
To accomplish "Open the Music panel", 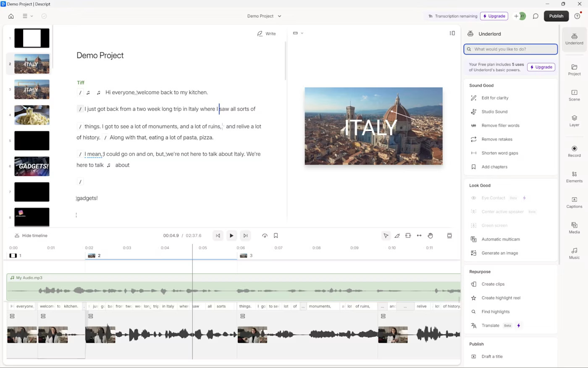I will point(574,253).
